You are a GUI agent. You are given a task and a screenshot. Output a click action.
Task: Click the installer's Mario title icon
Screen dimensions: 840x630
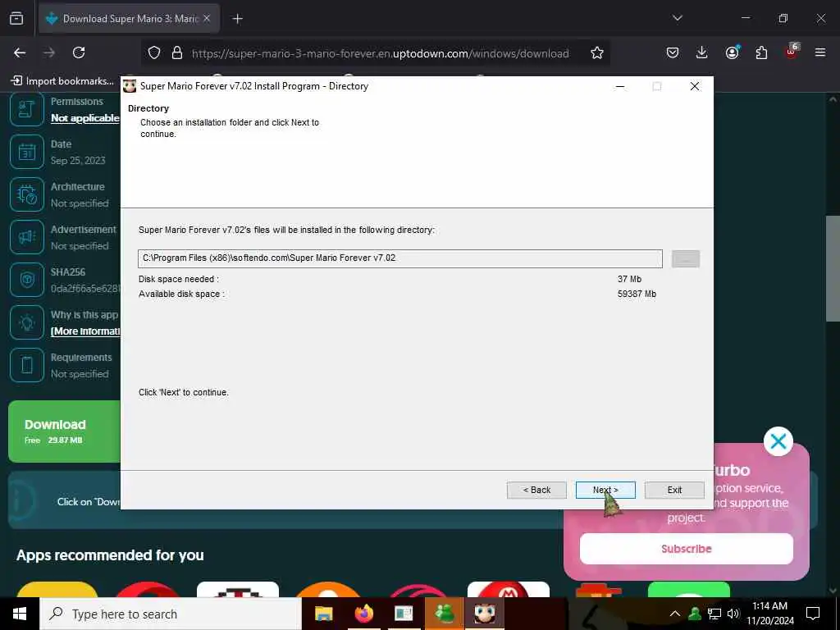(x=130, y=85)
